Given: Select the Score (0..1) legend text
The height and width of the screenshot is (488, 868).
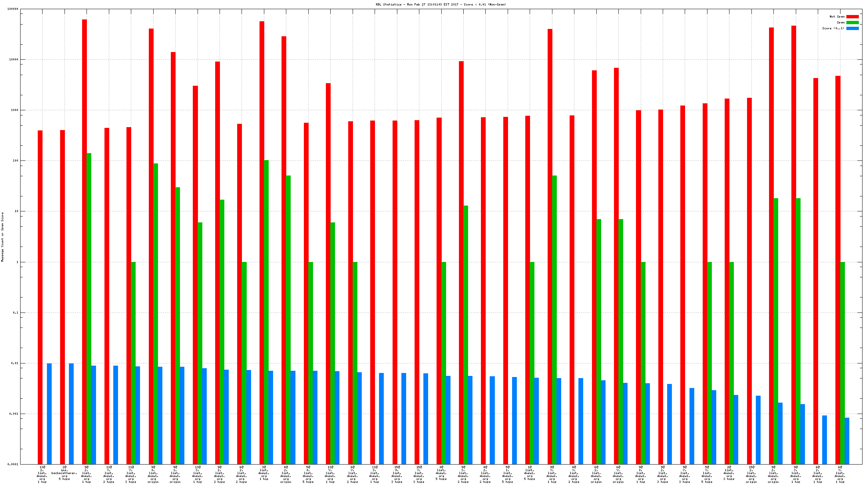Looking at the screenshot, I should [833, 28].
